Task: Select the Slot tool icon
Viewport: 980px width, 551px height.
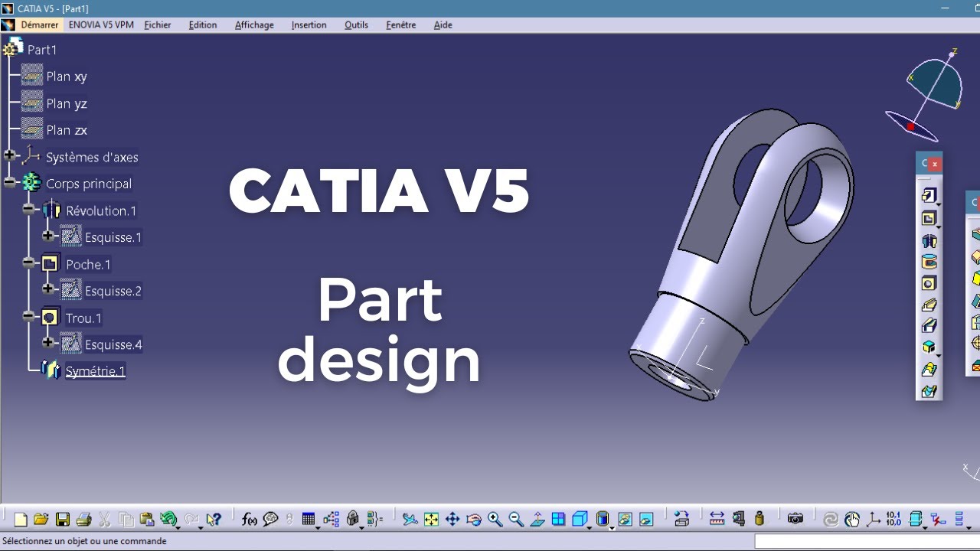Action: (929, 327)
